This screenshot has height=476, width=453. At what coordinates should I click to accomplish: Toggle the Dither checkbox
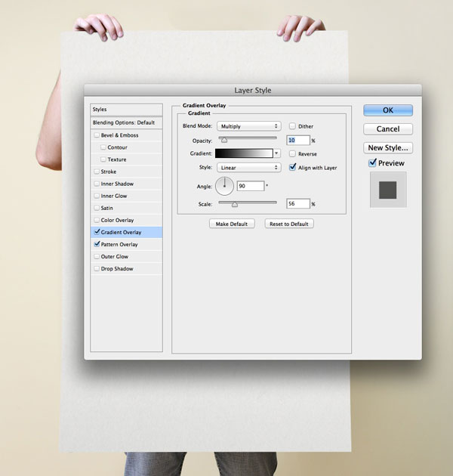coord(292,126)
